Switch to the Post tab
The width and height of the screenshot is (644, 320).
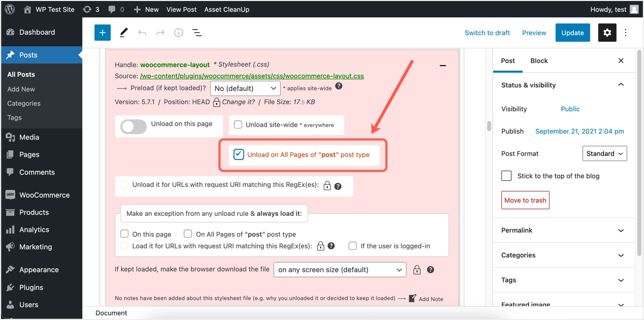[x=508, y=60]
